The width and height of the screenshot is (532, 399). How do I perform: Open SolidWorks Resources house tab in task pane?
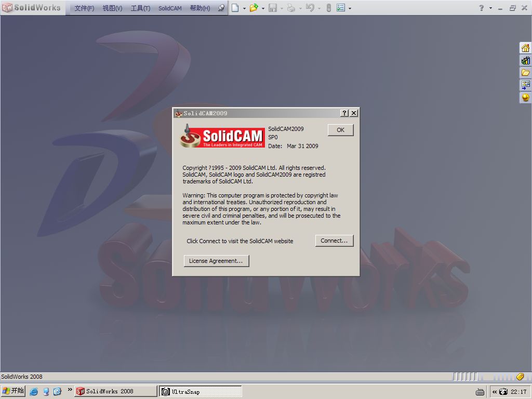pyautogui.click(x=526, y=48)
